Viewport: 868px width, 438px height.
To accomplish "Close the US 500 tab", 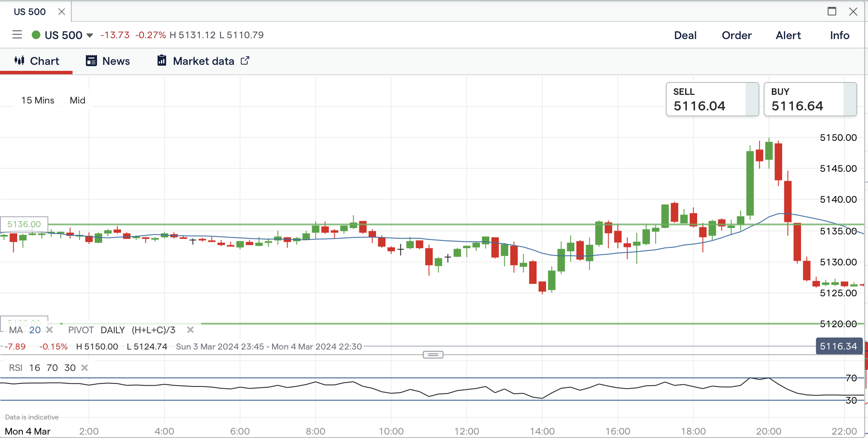I will click(x=62, y=12).
